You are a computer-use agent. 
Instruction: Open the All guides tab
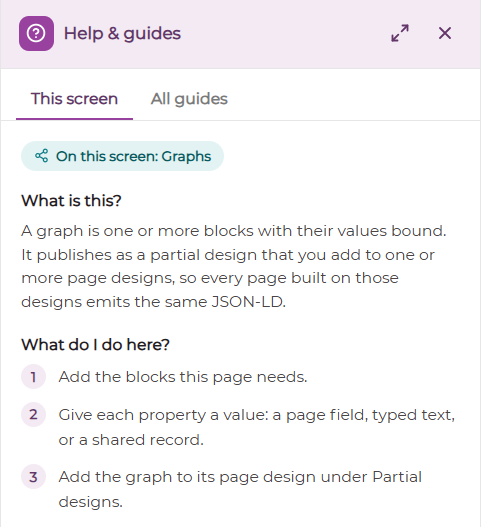(189, 99)
